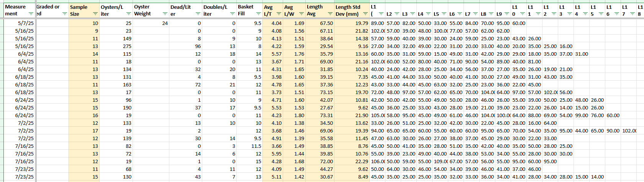The width and height of the screenshot is (644, 182).
Task: Open the Graded or Ungraded column filter
Action: coord(64,14)
